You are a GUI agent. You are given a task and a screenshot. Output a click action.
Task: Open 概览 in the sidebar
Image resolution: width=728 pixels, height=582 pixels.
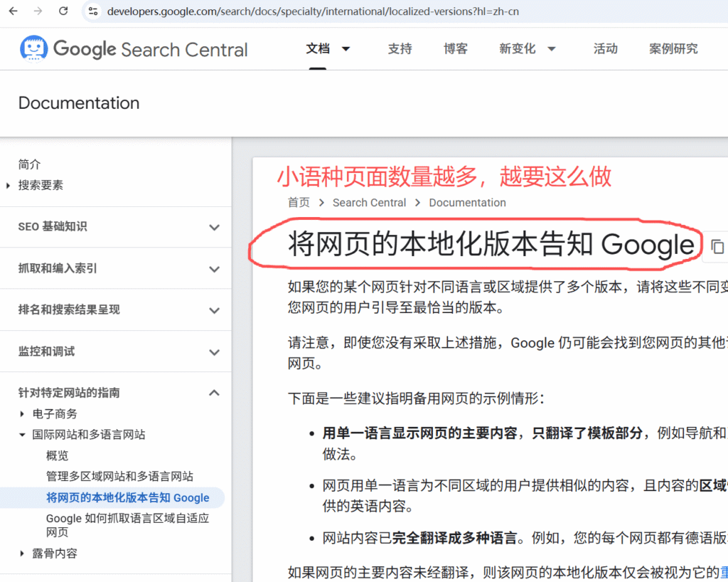point(57,455)
